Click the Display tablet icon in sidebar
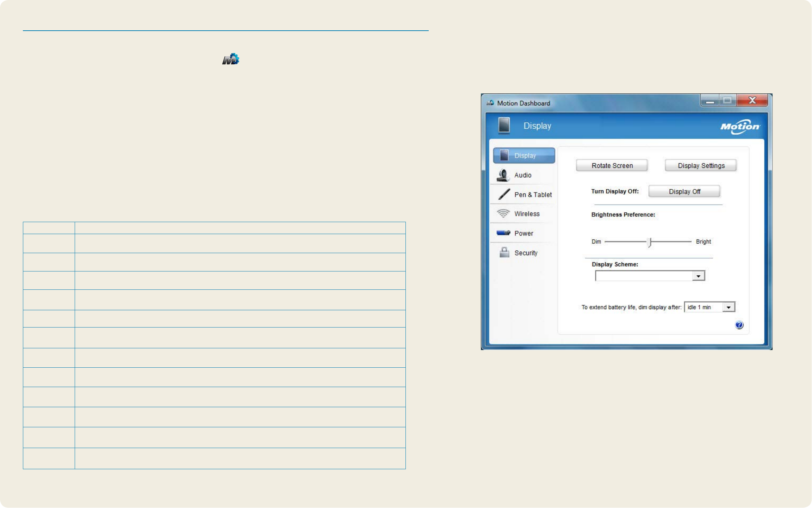 coord(504,155)
